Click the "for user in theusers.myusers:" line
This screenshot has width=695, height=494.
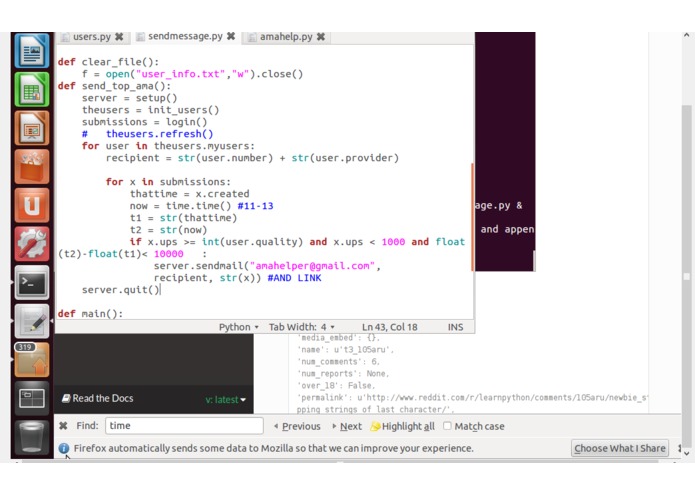[168, 146]
